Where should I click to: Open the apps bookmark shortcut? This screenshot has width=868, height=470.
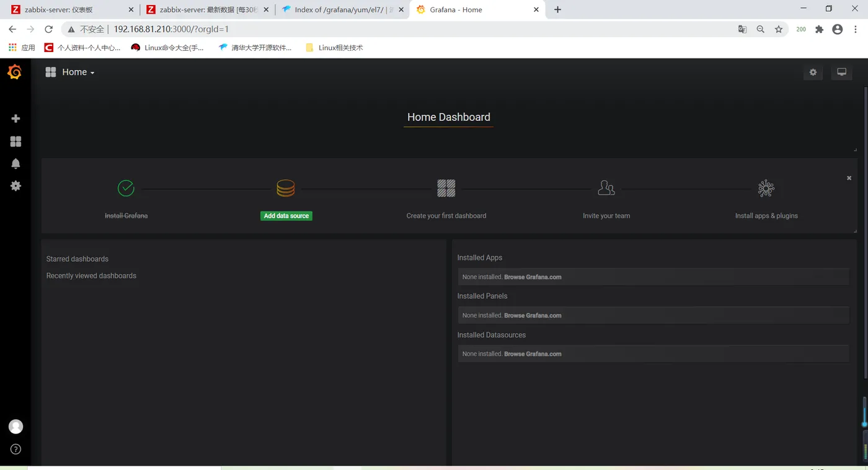[22, 48]
